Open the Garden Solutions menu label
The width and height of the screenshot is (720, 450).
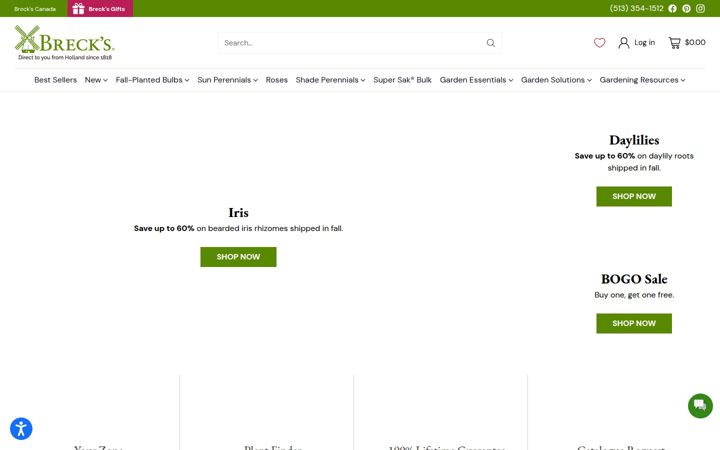click(553, 80)
